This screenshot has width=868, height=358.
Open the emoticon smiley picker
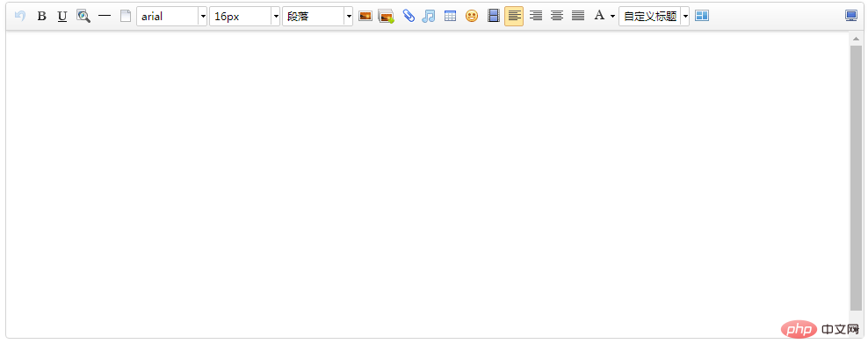(472, 16)
